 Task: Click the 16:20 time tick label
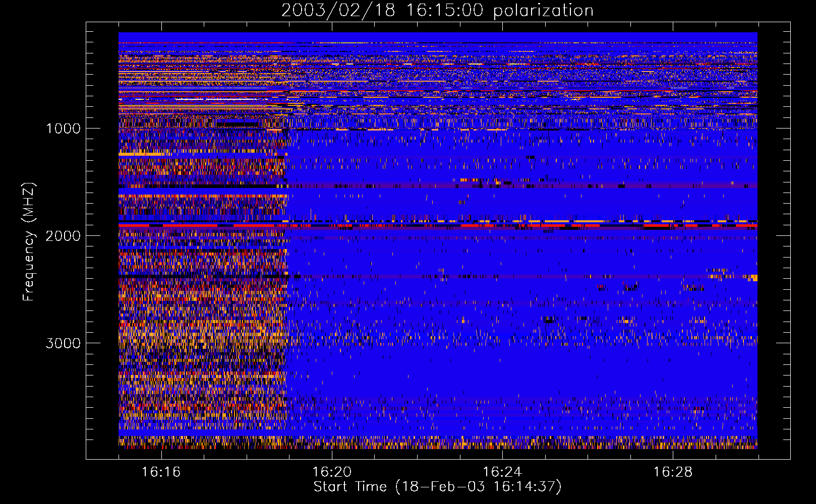click(332, 472)
